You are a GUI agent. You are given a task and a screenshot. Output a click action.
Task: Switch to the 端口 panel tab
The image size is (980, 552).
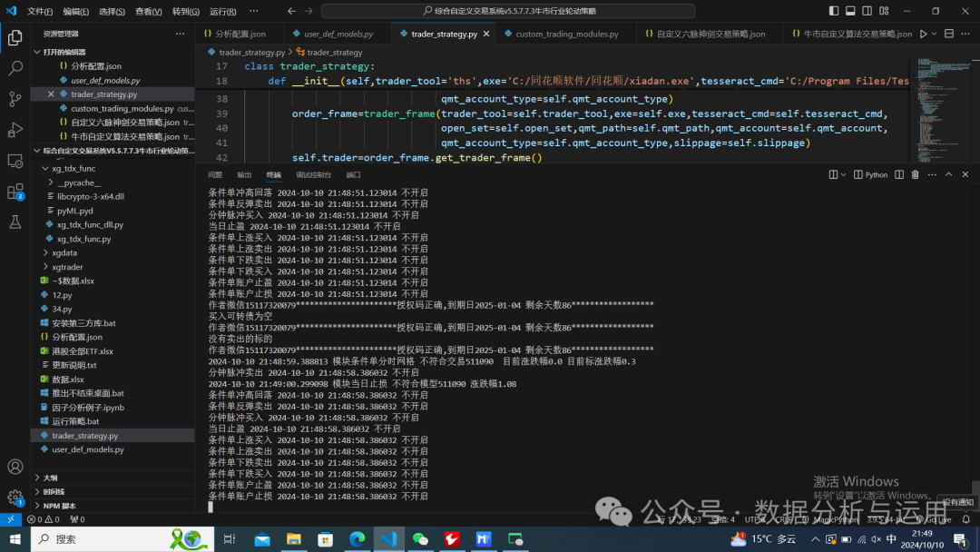(353, 175)
